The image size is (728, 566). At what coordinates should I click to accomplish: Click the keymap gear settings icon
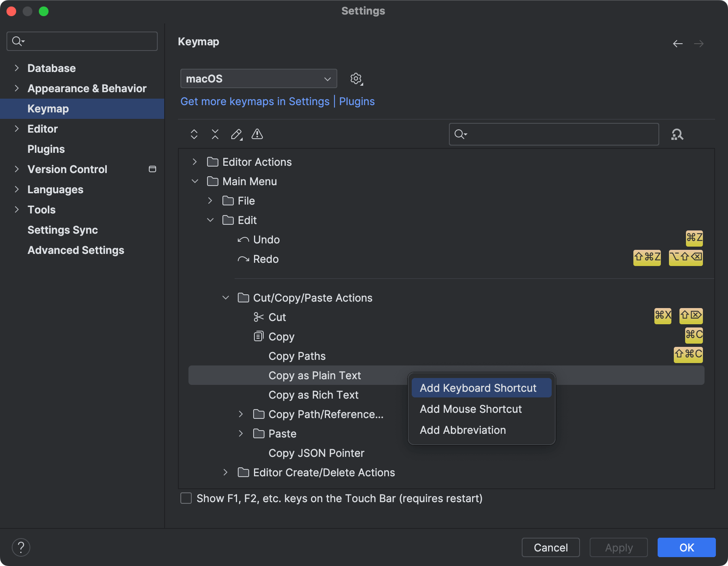click(x=356, y=78)
